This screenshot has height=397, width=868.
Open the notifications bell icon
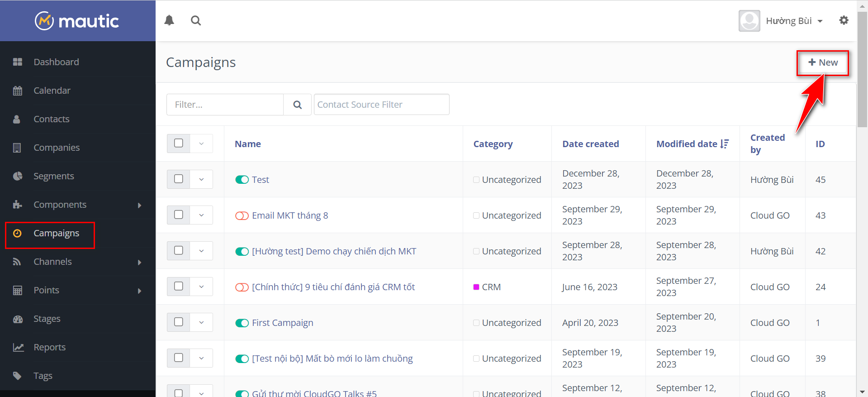click(169, 20)
